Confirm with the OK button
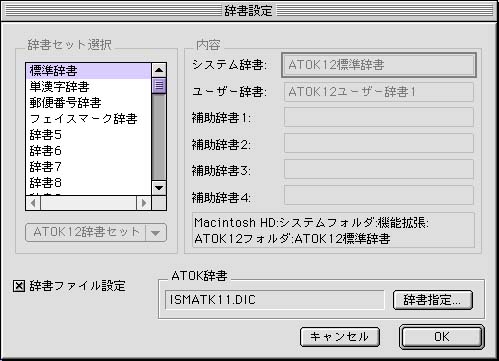 pos(442,337)
